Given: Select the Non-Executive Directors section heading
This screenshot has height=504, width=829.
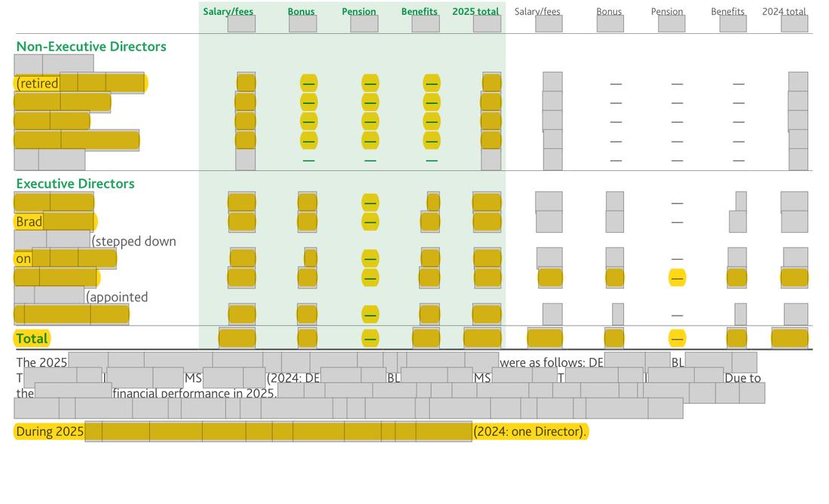Looking at the screenshot, I should (x=91, y=47).
